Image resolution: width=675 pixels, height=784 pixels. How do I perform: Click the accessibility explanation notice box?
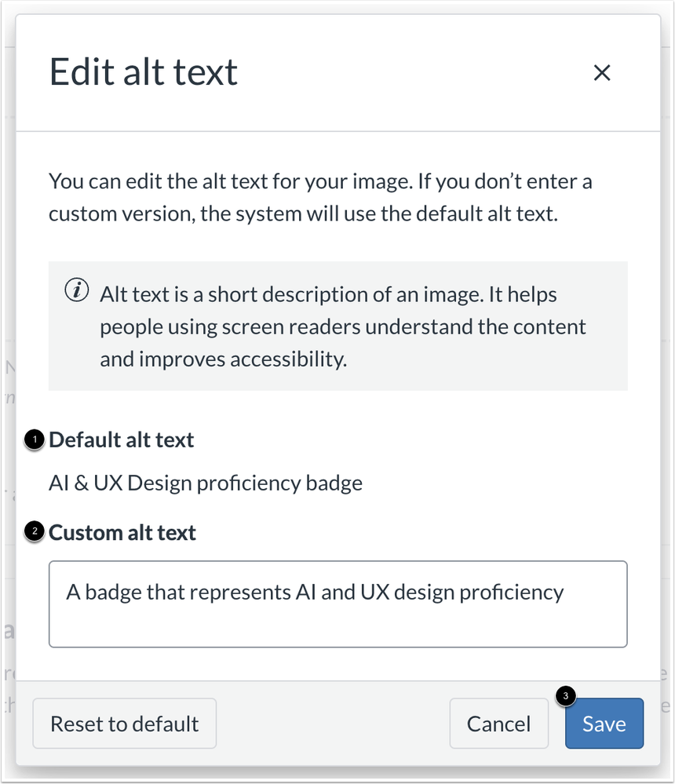(337, 326)
